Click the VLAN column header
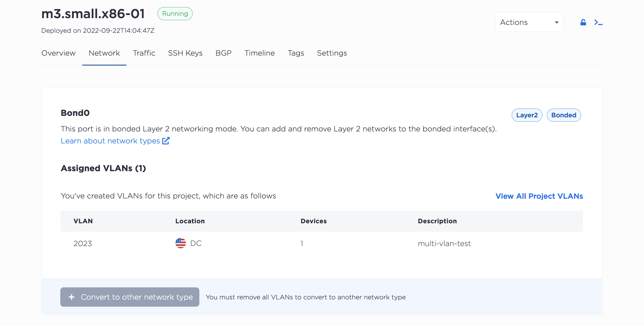Image resolution: width=644 pixels, height=326 pixels. click(x=83, y=221)
